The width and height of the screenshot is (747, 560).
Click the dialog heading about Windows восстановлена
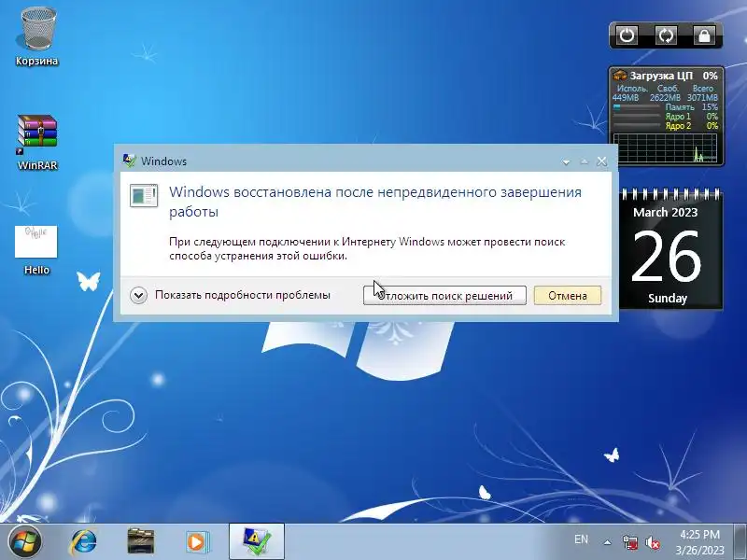(375, 202)
